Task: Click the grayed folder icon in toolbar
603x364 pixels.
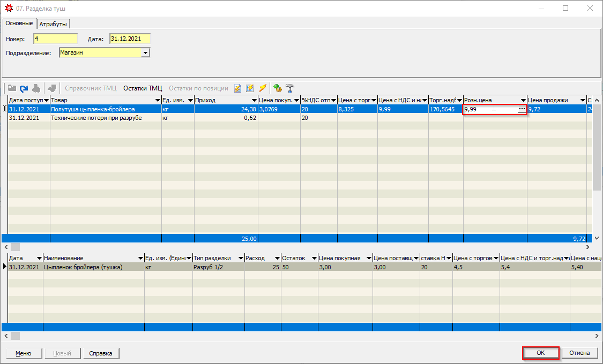Action: (x=11, y=88)
